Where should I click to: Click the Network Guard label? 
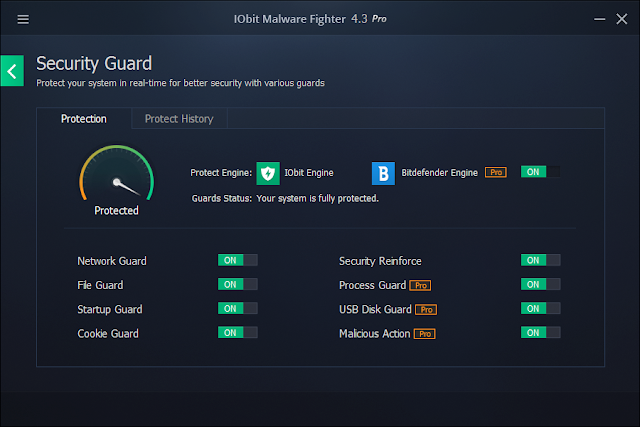112,261
